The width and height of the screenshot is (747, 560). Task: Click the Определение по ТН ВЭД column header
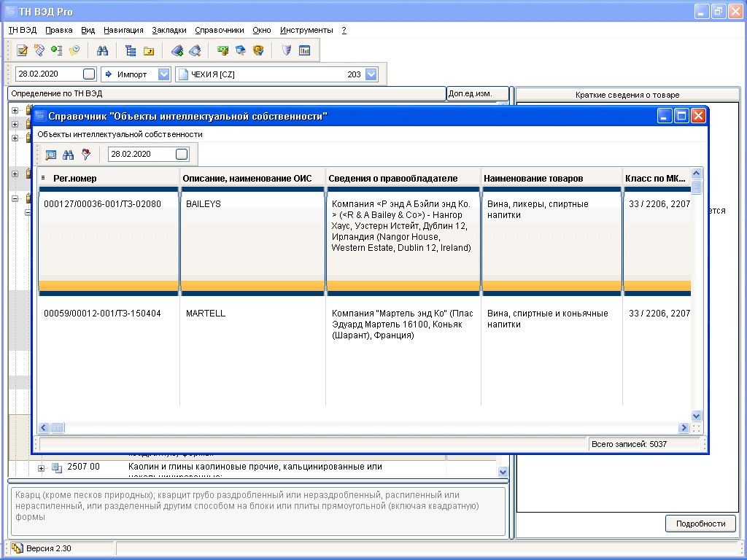[x=227, y=94]
